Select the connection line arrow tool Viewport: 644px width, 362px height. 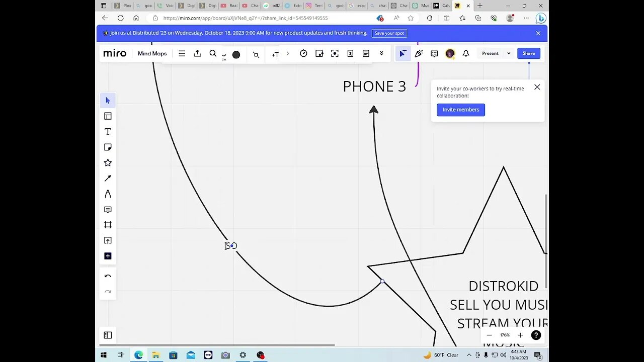(x=108, y=178)
